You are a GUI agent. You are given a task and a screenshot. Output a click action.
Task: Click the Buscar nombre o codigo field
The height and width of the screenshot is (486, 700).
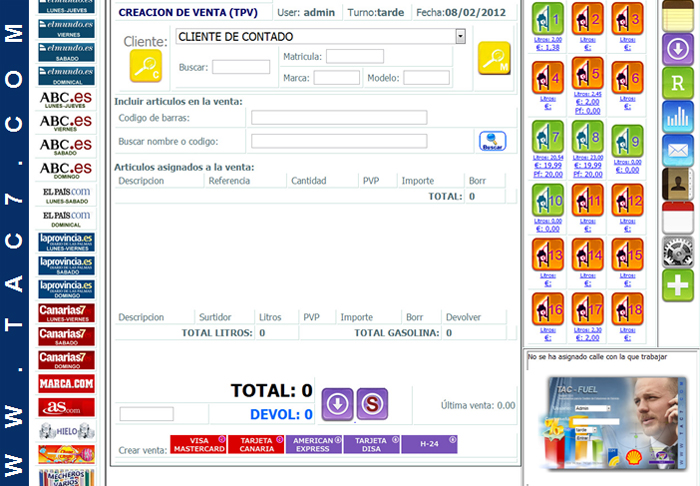(339, 141)
